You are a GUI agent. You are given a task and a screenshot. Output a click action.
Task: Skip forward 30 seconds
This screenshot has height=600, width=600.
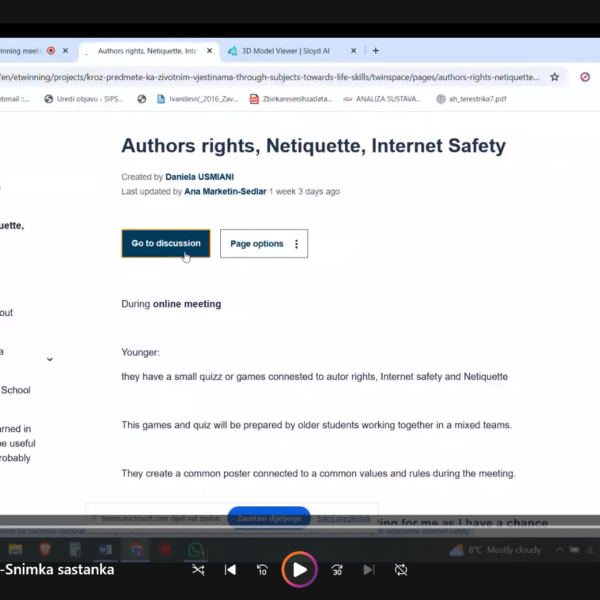[337, 570]
